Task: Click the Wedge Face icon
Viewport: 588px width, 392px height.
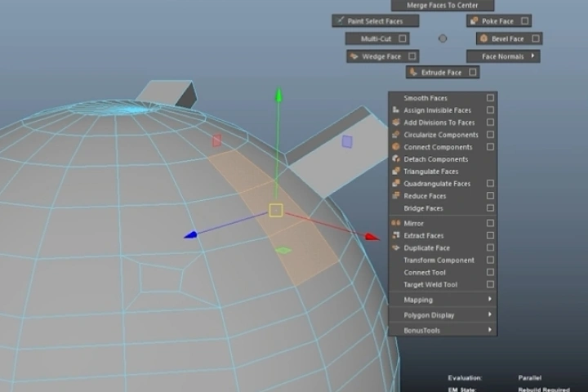Action: pyautogui.click(x=354, y=56)
